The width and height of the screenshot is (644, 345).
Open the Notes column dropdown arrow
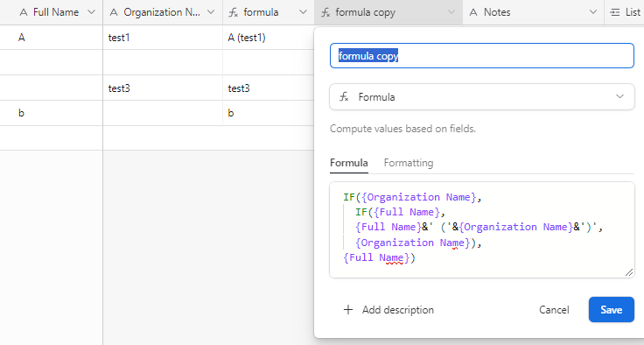pos(593,12)
